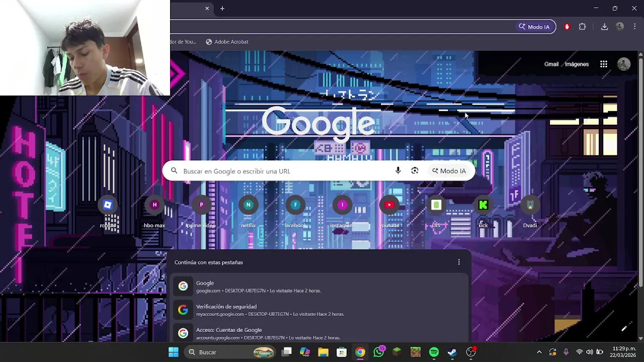Reopen the Google google.com tab entry

coord(319,287)
